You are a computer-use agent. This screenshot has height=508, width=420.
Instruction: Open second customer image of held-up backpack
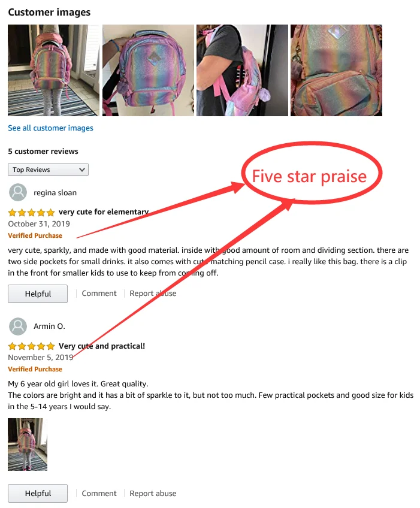click(148, 70)
